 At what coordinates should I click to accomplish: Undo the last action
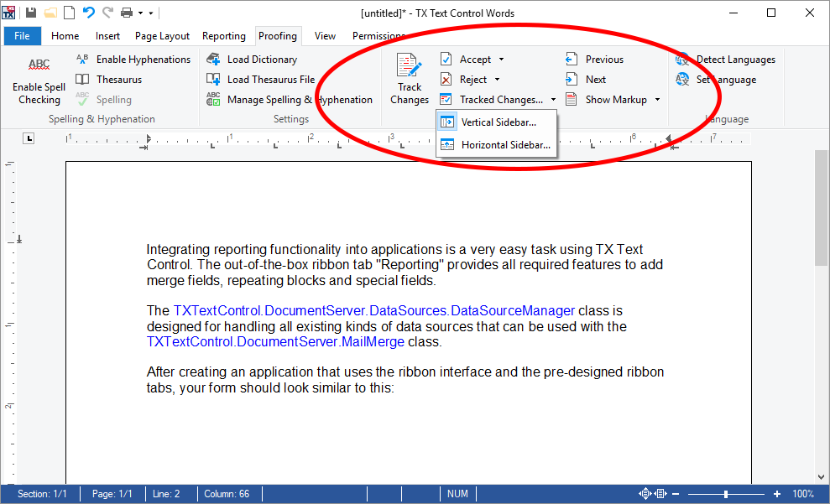click(x=88, y=13)
